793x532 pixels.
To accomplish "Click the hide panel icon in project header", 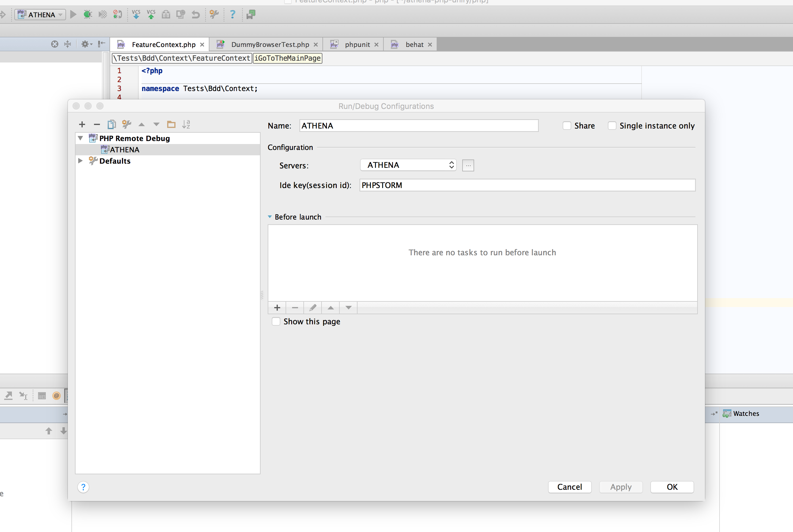I will point(101,44).
